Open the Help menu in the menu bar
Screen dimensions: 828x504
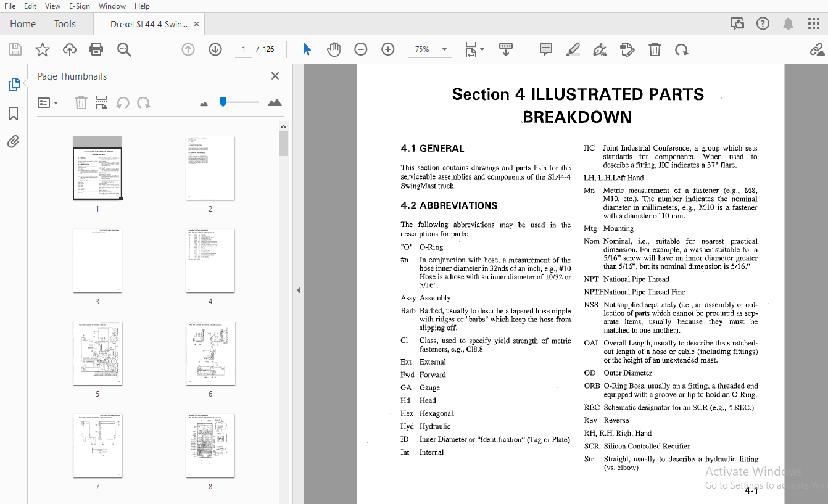[x=142, y=6]
